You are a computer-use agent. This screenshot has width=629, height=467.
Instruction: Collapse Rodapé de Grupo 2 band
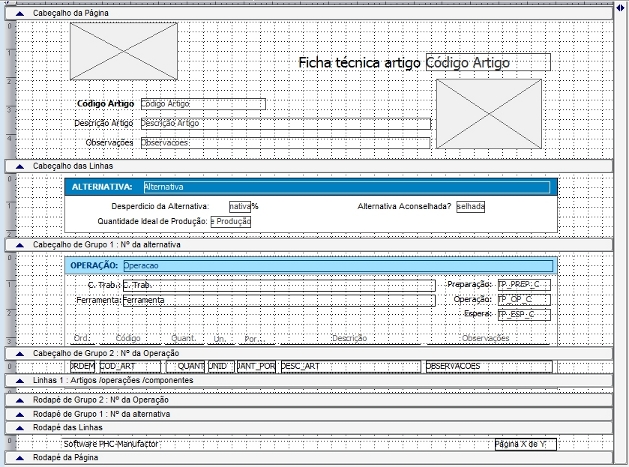click(20, 400)
